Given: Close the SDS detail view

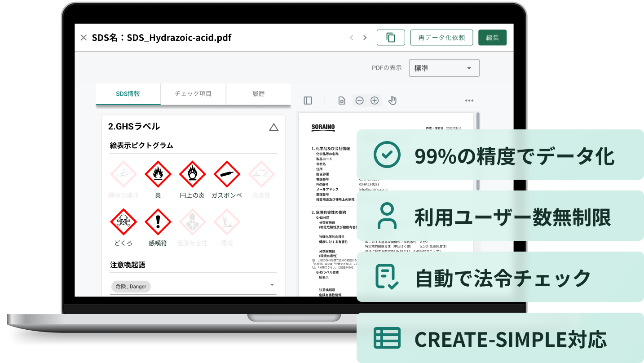Looking at the screenshot, I should pos(84,38).
